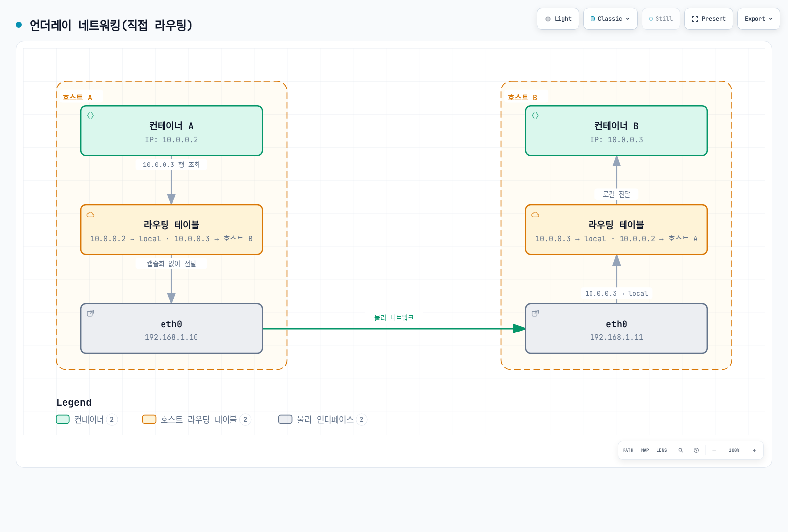Click the '10.0.0.3 행 조회' edge label
This screenshot has height=532, width=788.
[x=171, y=165]
